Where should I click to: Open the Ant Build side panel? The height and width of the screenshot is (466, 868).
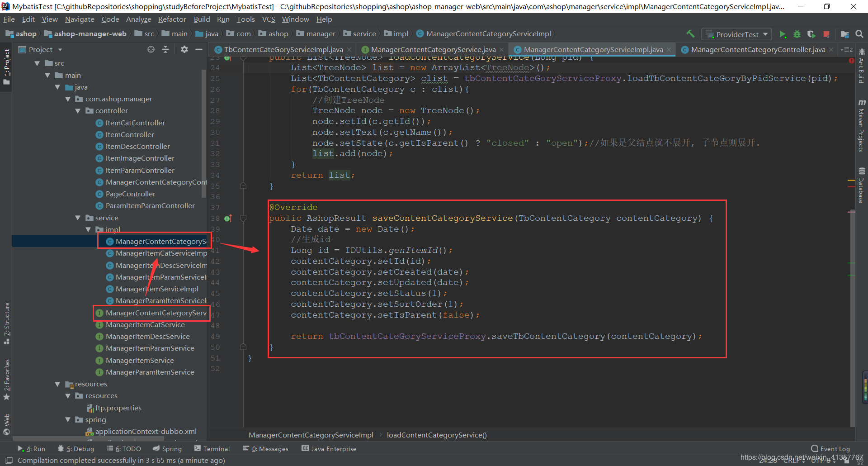(x=862, y=66)
